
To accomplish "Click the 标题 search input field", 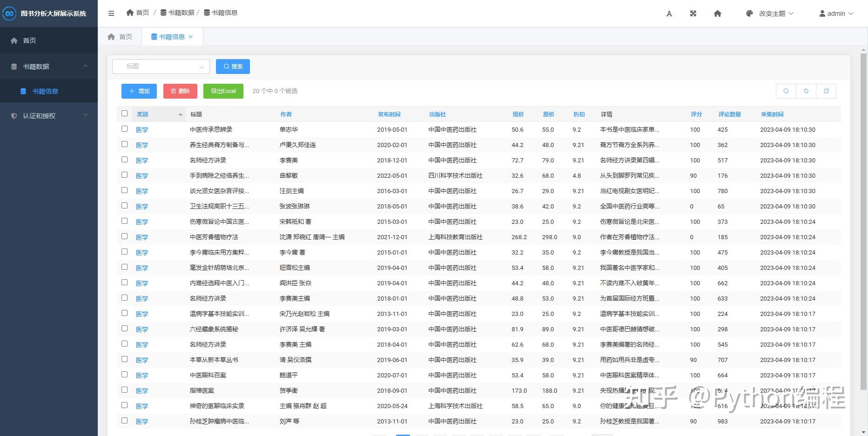I will click(161, 66).
